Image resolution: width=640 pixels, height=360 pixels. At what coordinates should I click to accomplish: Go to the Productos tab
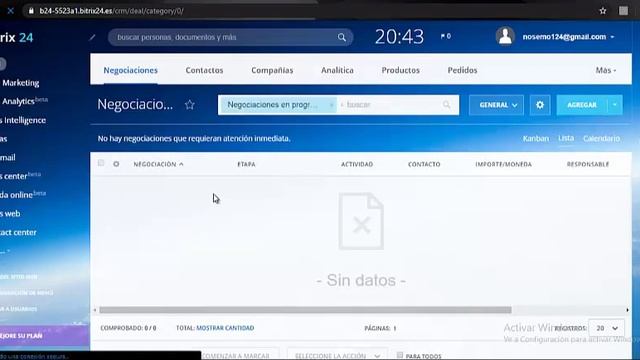tap(400, 70)
